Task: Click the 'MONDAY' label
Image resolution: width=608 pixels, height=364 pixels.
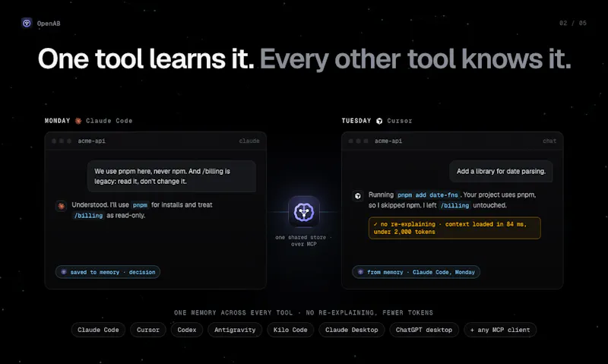Action: tap(58, 121)
